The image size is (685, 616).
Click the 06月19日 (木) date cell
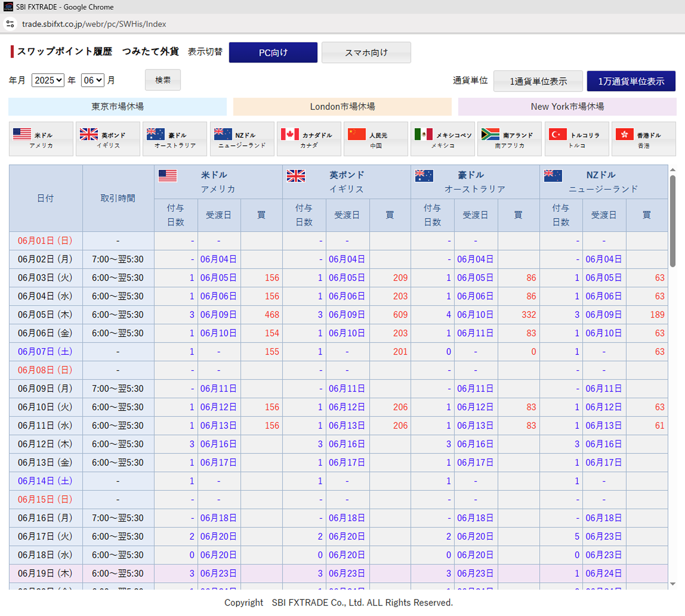tap(46, 573)
